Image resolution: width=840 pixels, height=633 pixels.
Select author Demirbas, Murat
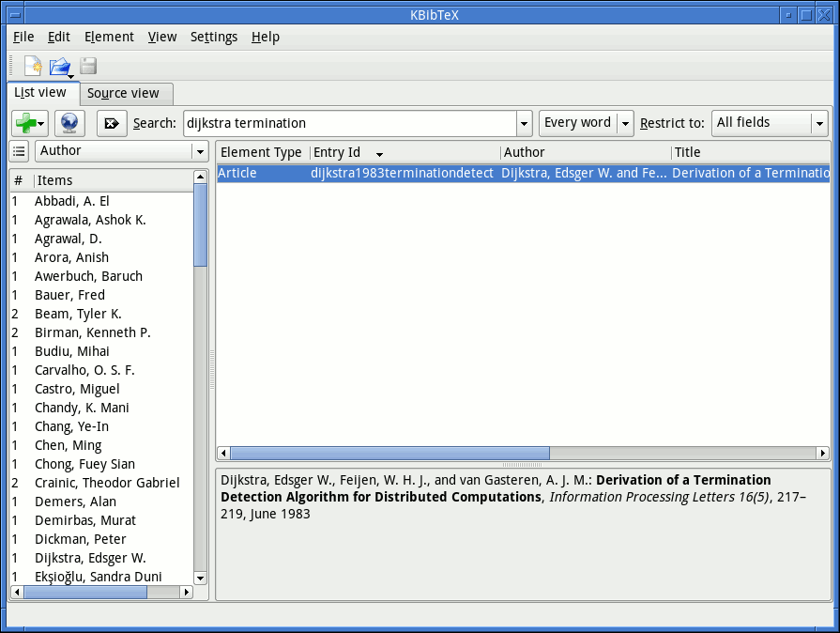pos(101,520)
